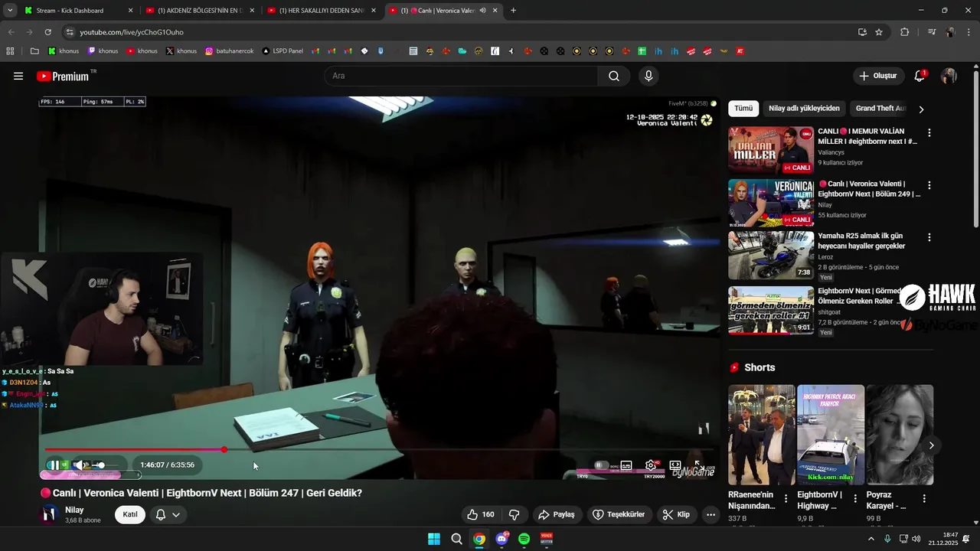Viewport: 980px width, 551px height.
Task: Pause the video playback
Action: (54, 465)
